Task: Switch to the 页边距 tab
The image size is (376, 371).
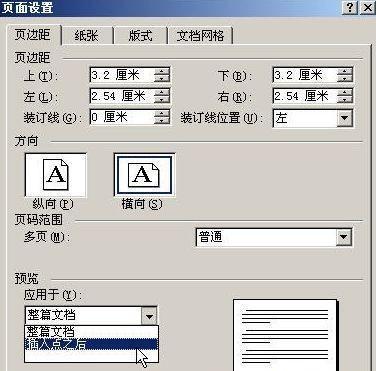Action: click(33, 35)
